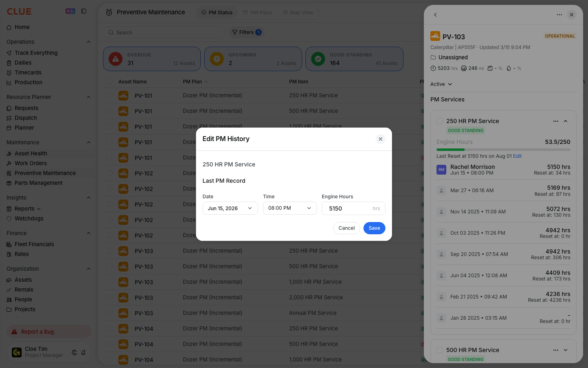Viewport: 588px width, 368px height.
Task: Switch to the PM Status tab
Action: [217, 13]
